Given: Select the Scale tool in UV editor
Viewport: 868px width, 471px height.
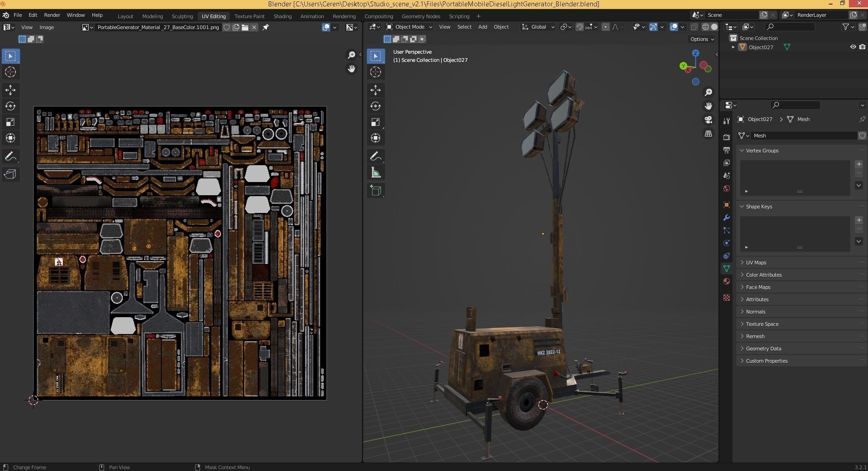Looking at the screenshot, I should 10,122.
